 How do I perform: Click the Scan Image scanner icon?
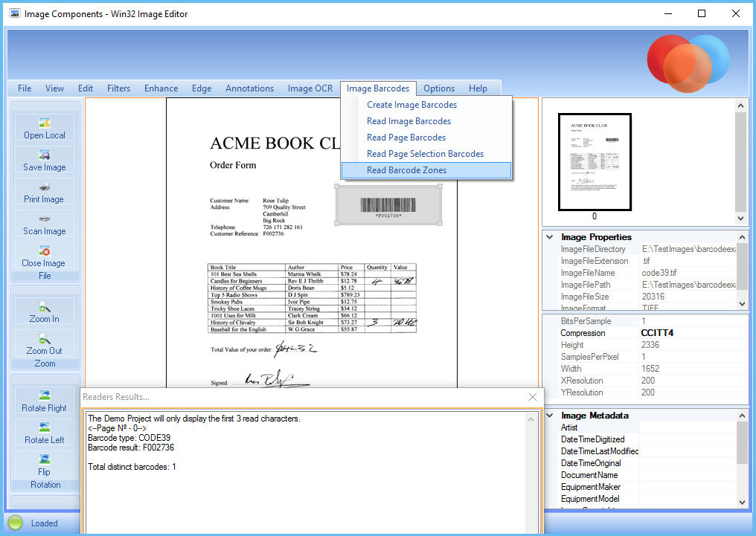click(45, 219)
